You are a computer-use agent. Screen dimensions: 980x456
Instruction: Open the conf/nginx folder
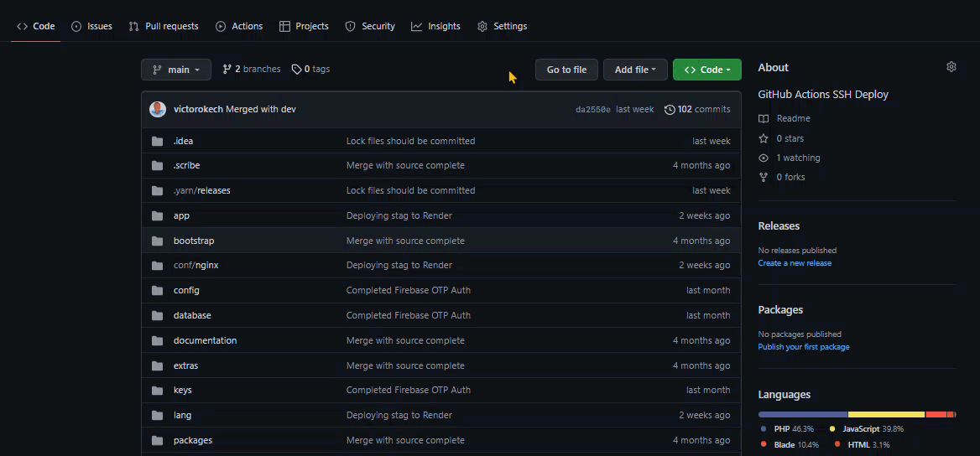[x=196, y=266]
